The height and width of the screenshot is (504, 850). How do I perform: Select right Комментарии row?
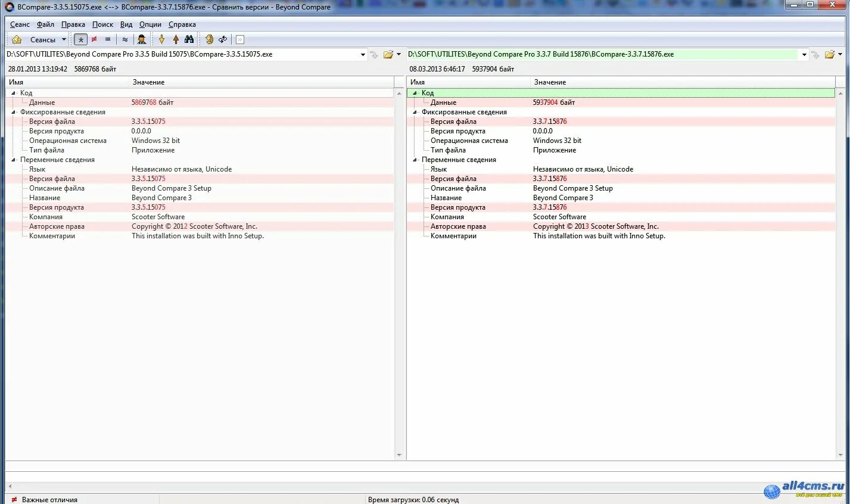[621, 236]
